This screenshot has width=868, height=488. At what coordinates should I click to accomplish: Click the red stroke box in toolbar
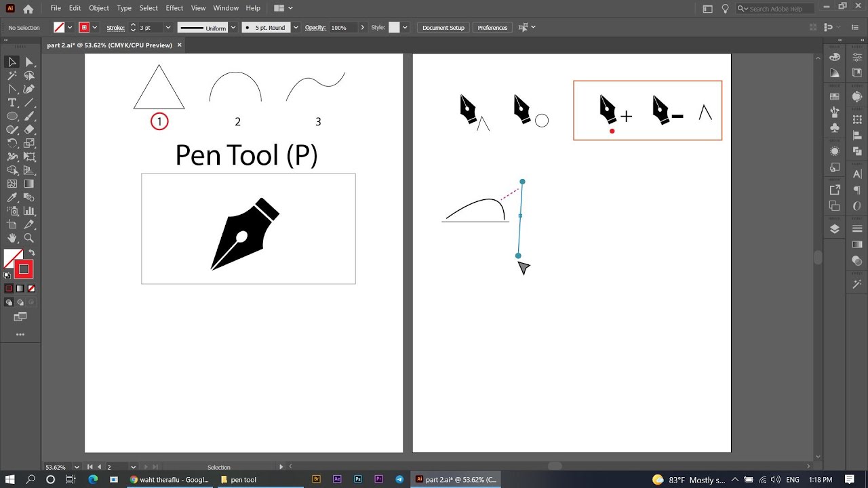click(24, 270)
